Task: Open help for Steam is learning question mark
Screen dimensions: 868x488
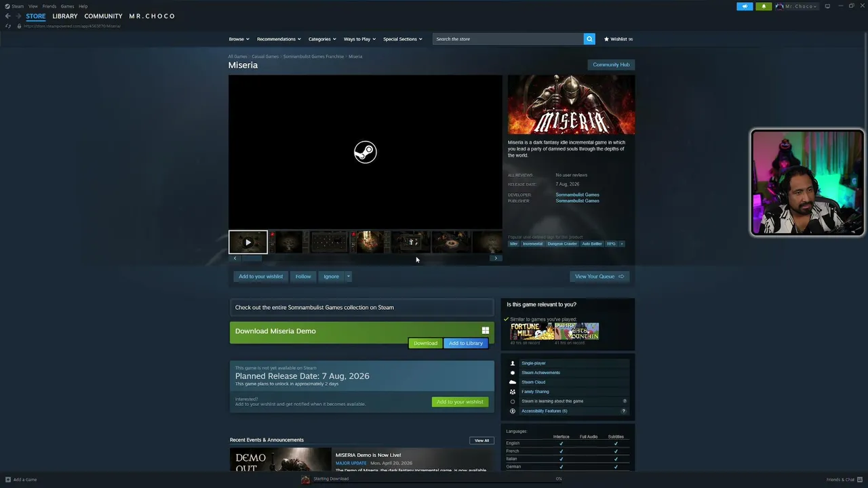Action: [x=625, y=401]
